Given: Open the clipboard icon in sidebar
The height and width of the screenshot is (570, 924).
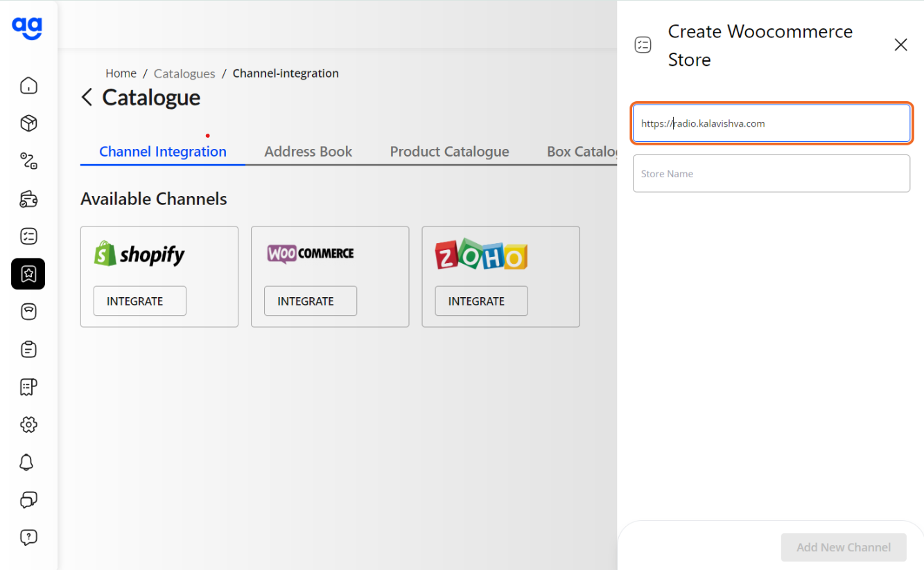Looking at the screenshot, I should (x=28, y=349).
